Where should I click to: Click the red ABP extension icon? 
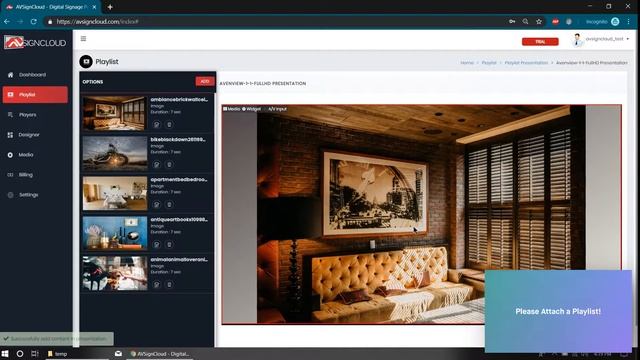pyautogui.click(x=555, y=22)
